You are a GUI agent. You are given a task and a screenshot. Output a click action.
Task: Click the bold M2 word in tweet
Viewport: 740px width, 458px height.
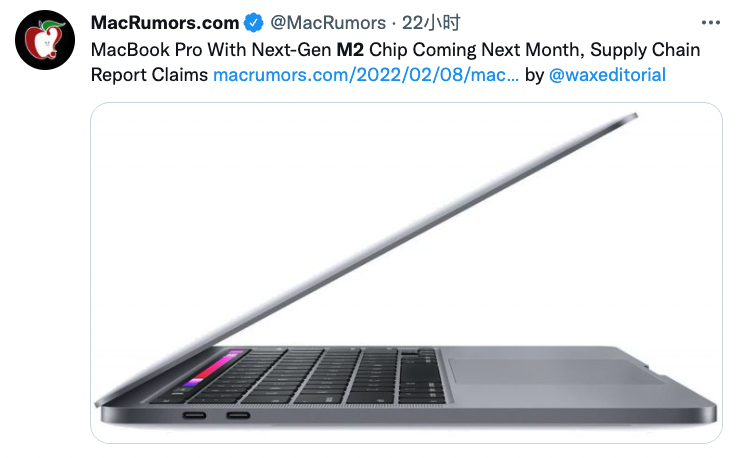pos(350,50)
